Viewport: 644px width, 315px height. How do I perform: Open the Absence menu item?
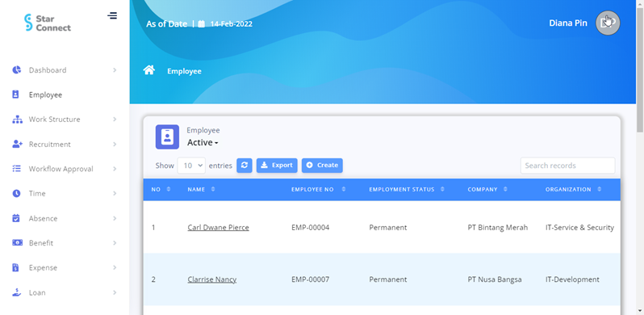click(x=43, y=218)
